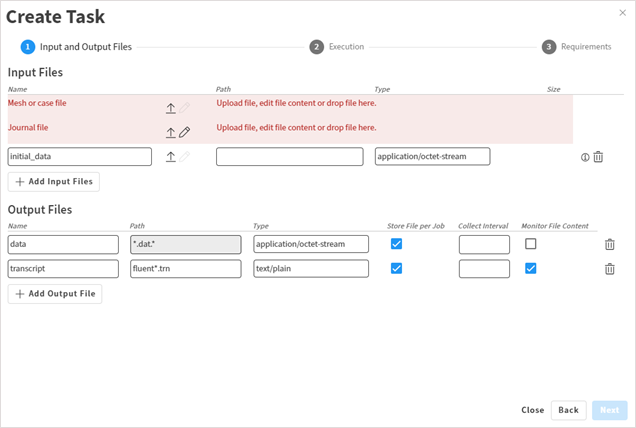636x428 pixels.
Task: Delete the data output file row
Action: tap(610, 244)
